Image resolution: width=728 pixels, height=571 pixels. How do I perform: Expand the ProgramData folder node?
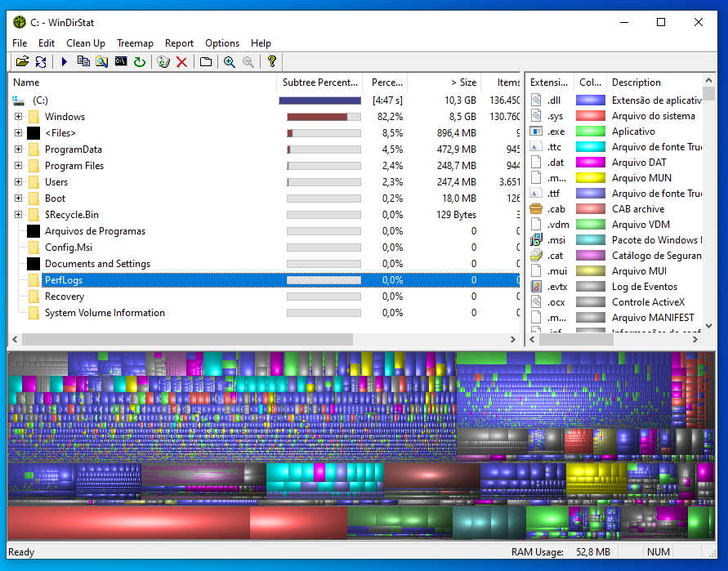pos(18,149)
